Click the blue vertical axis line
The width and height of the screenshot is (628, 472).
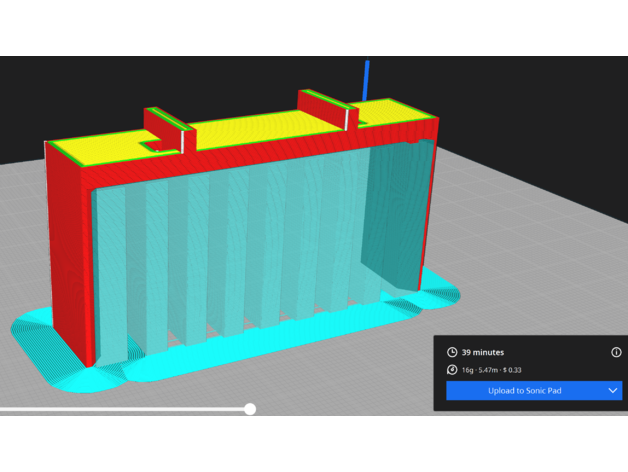click(366, 78)
